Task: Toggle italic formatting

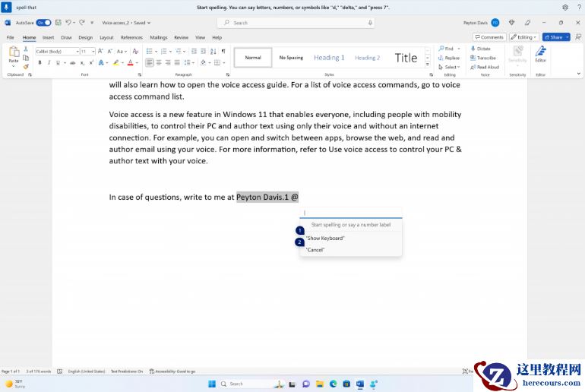Action: [49, 62]
